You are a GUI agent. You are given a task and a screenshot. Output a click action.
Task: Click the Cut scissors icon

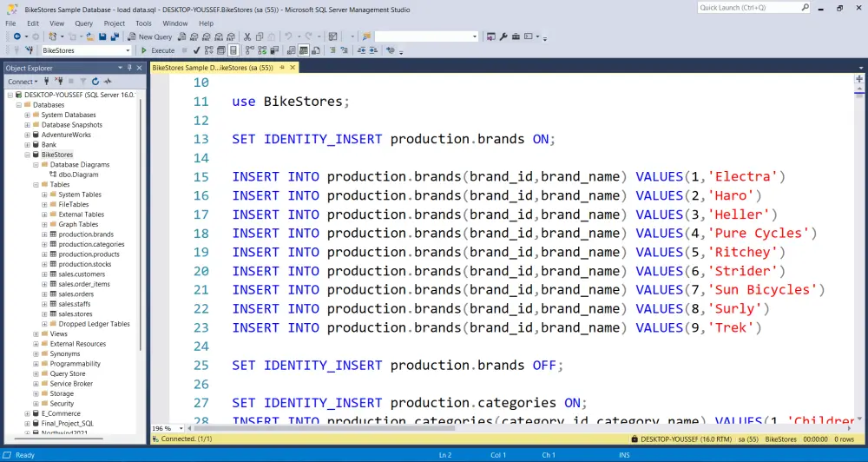coord(247,36)
